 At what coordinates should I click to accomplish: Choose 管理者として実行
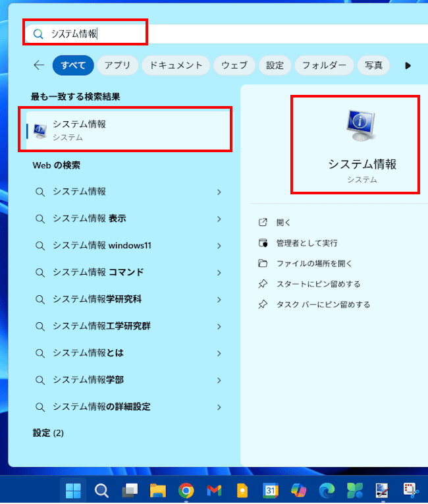click(307, 243)
